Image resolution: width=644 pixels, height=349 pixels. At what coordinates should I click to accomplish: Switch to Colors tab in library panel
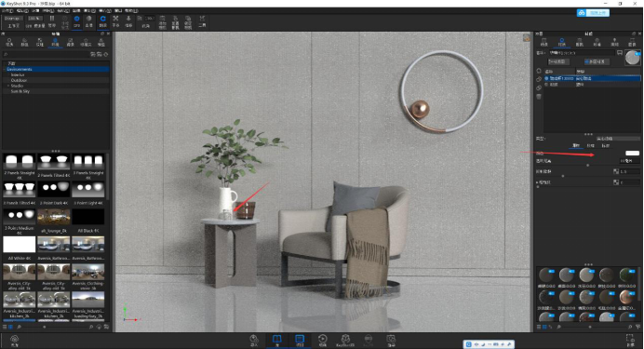coord(24,42)
